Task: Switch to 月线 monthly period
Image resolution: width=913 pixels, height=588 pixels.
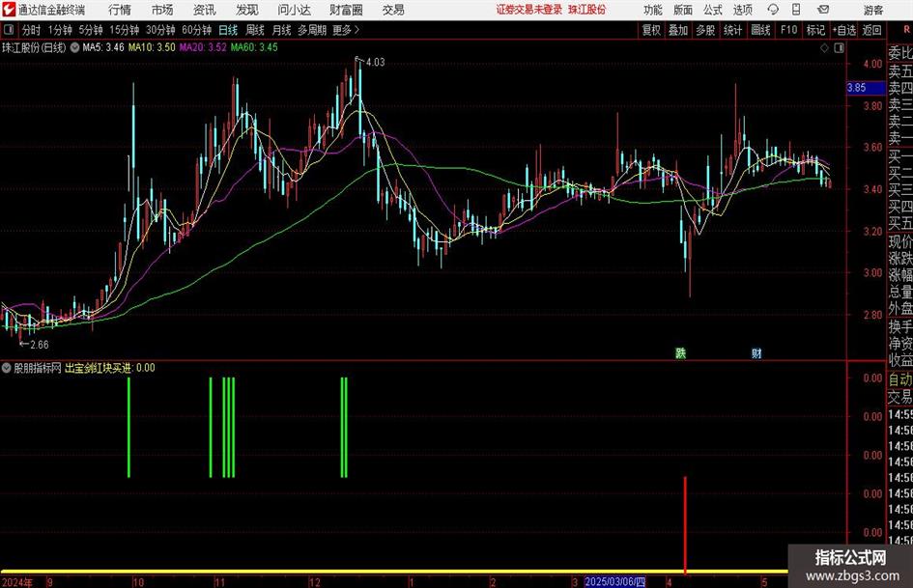Action: point(282,30)
